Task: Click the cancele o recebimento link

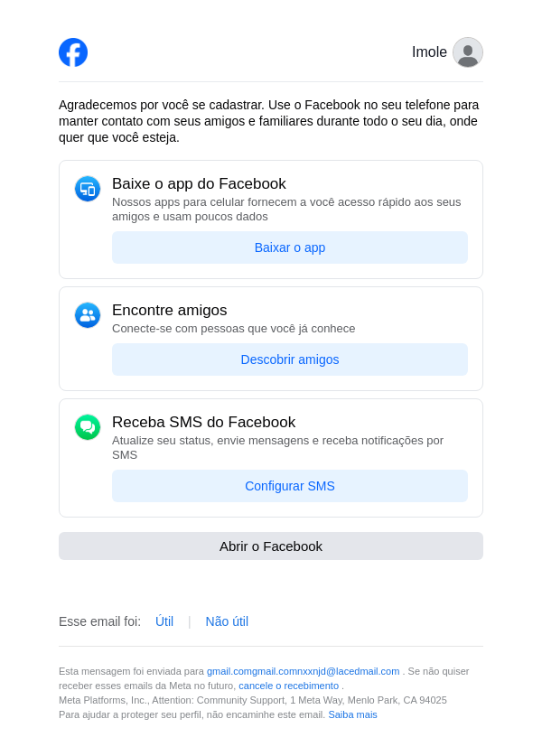Action: coord(288,686)
